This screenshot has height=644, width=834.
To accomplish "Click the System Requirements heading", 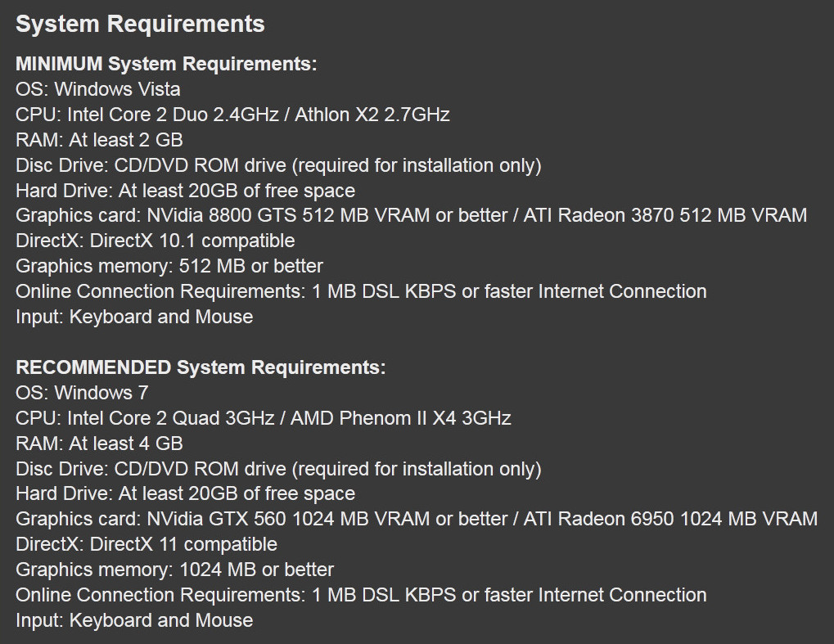I will click(140, 25).
